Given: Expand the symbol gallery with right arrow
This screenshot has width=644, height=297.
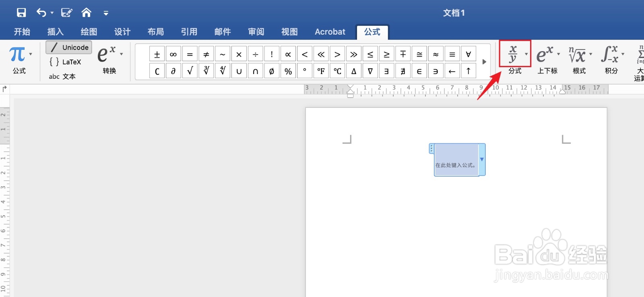Looking at the screenshot, I should [x=484, y=62].
